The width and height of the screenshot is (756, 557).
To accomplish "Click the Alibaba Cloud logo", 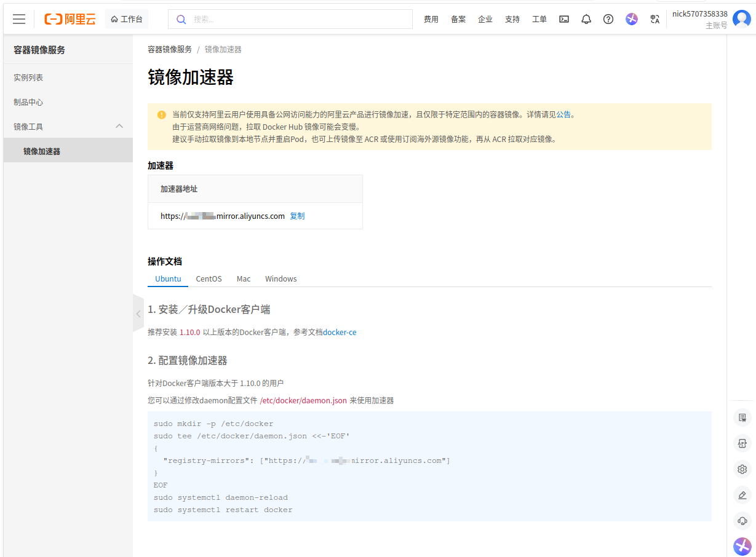I will 70,19.
